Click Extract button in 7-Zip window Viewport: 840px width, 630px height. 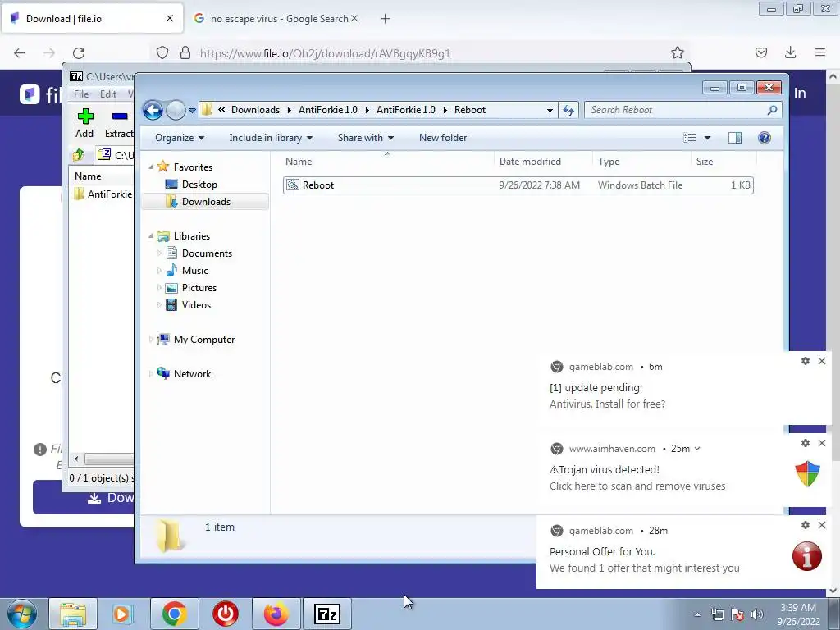(x=119, y=123)
